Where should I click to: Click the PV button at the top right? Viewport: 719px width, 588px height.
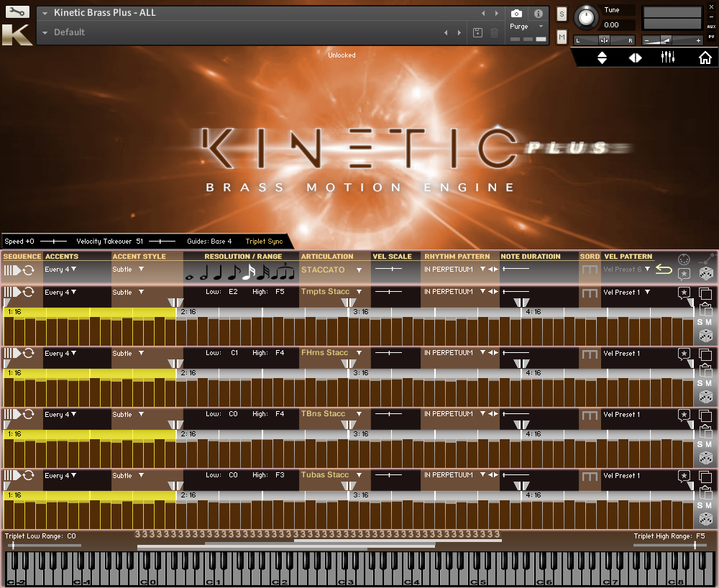[x=711, y=36]
